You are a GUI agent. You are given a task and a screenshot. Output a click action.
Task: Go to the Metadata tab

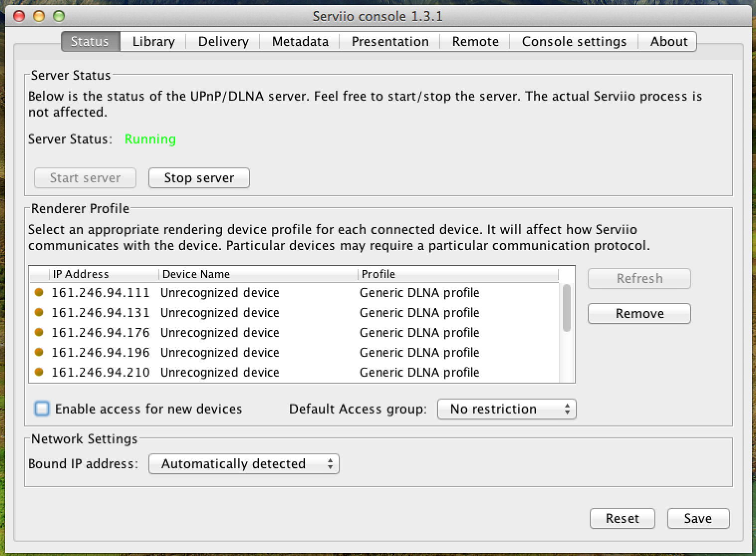tap(300, 41)
